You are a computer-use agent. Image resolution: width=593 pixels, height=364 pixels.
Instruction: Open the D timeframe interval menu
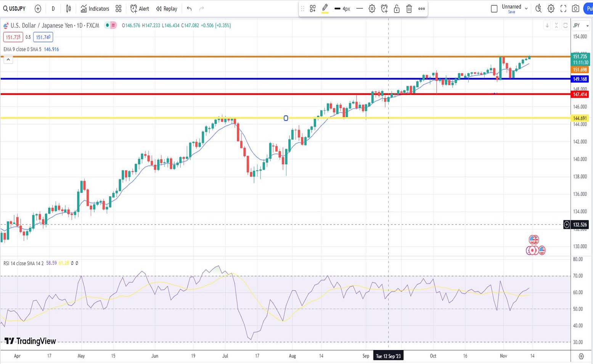[x=53, y=8]
